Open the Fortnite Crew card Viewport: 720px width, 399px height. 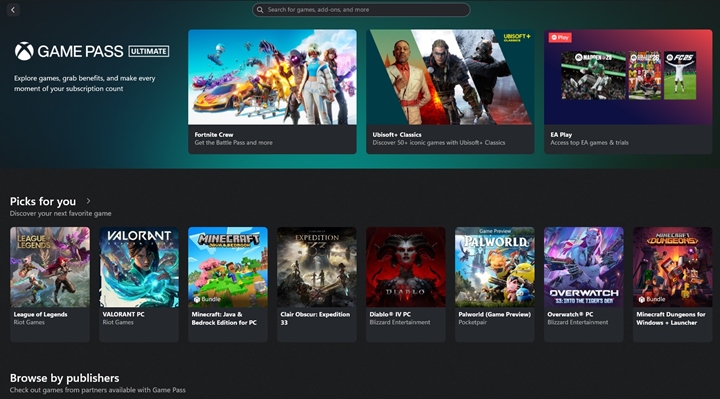[x=272, y=92]
